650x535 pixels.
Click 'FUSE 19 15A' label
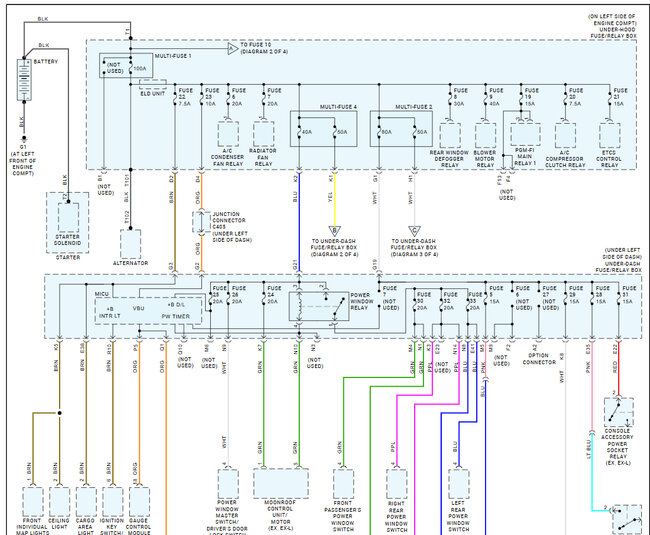coord(531,97)
